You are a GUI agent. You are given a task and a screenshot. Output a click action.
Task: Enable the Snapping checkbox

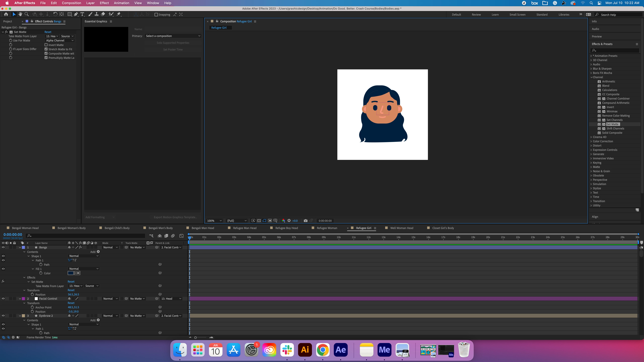[x=156, y=14]
